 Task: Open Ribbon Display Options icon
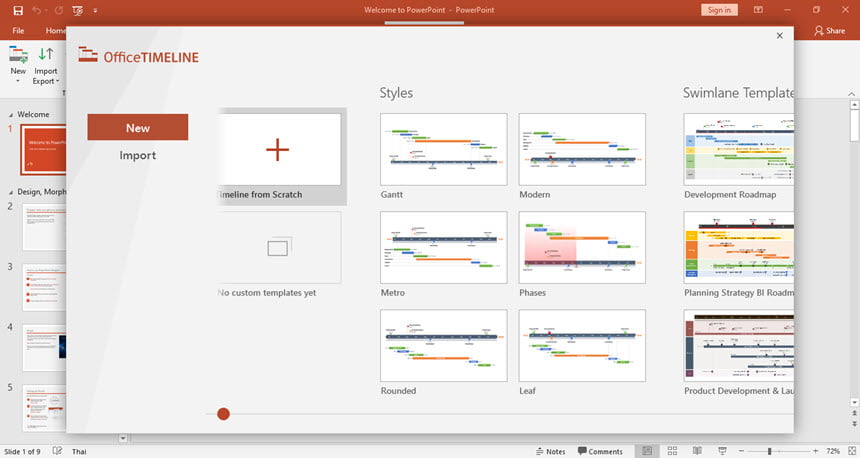pos(758,10)
